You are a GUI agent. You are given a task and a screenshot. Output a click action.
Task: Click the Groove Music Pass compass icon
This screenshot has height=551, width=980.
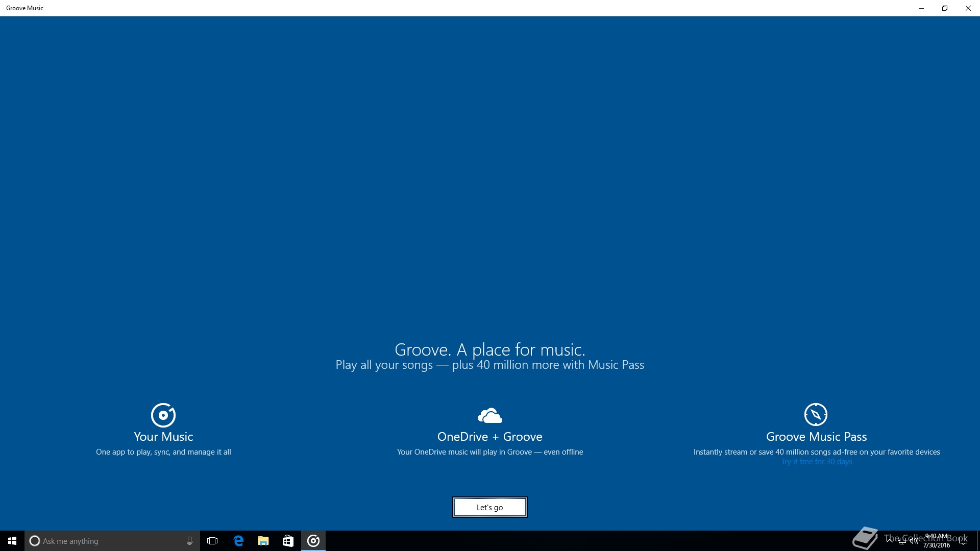pos(816,414)
